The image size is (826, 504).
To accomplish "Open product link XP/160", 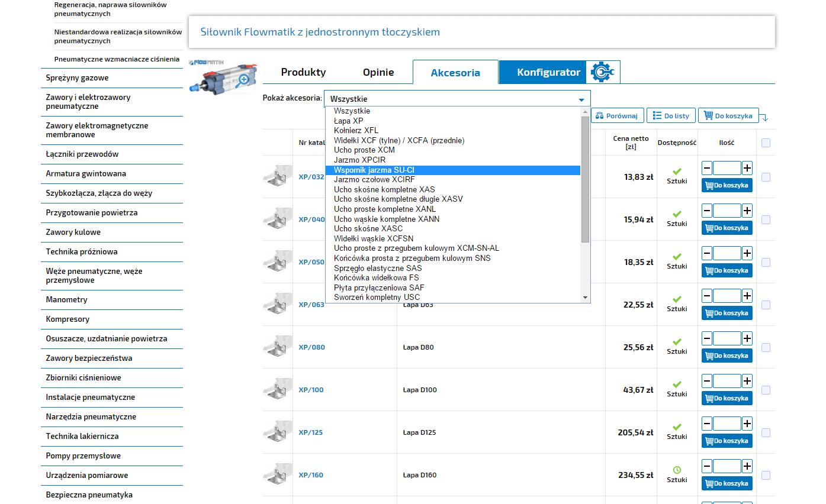I will [x=311, y=475].
